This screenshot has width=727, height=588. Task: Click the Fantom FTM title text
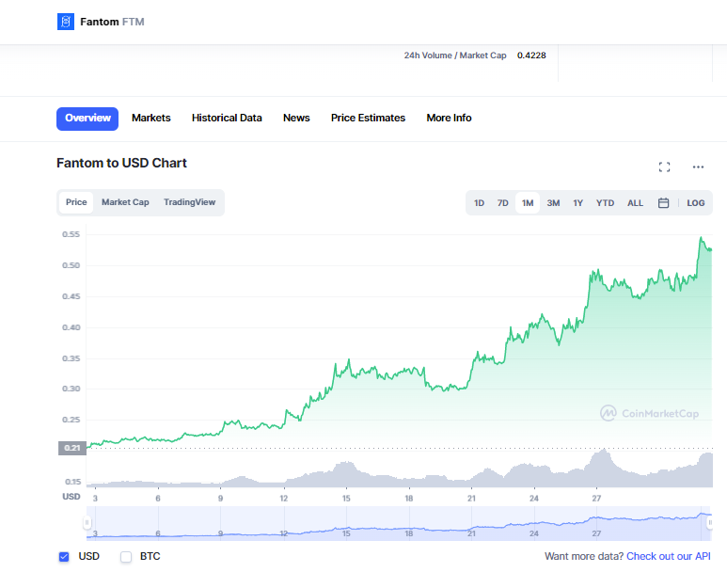point(112,22)
